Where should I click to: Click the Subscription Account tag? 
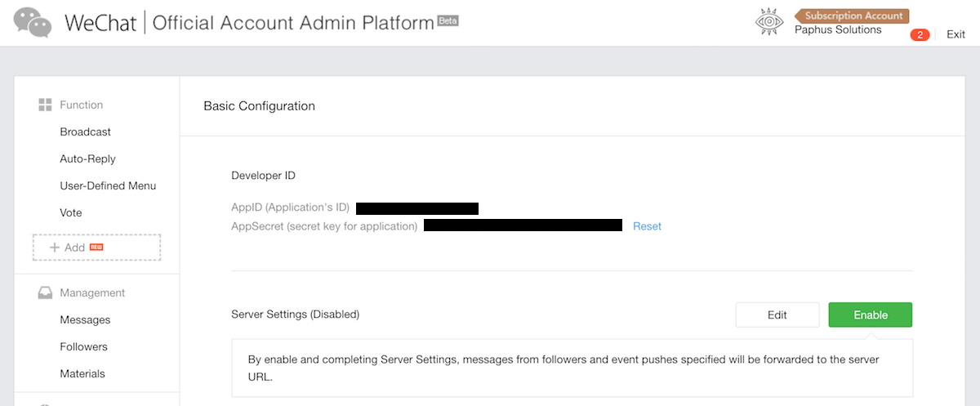click(x=853, y=16)
